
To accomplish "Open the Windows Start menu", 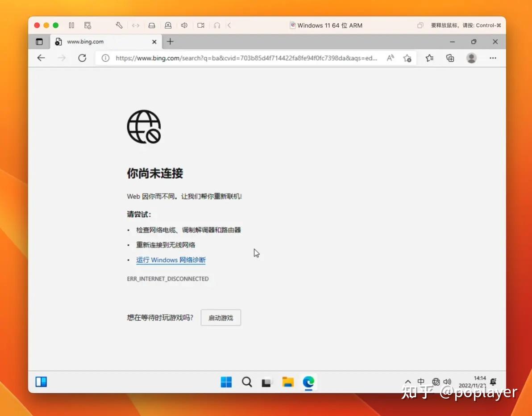I will (x=226, y=382).
